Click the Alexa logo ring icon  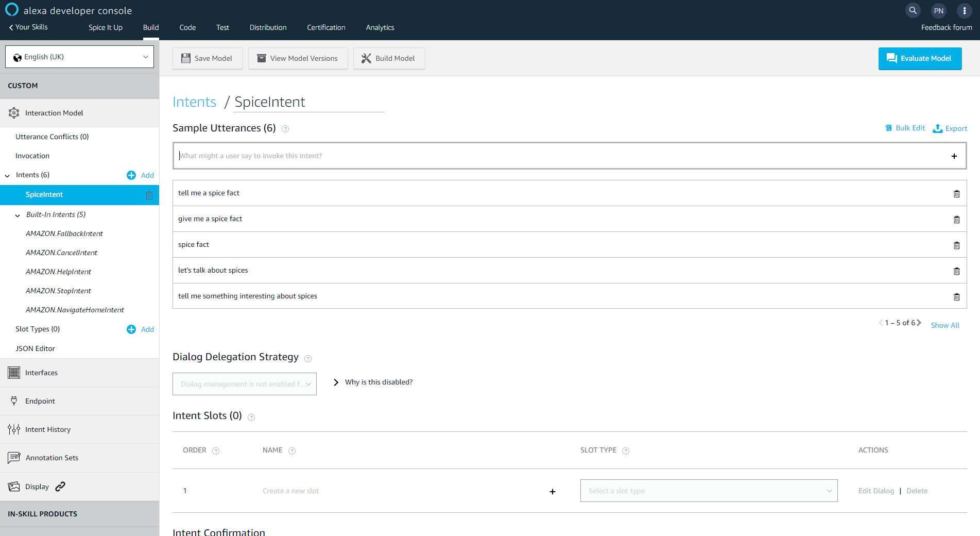tap(11, 10)
